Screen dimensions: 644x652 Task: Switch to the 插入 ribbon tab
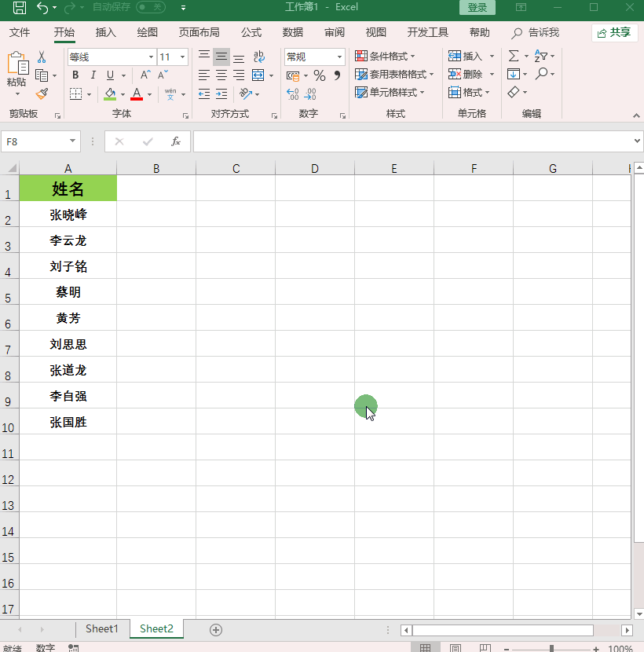(105, 32)
